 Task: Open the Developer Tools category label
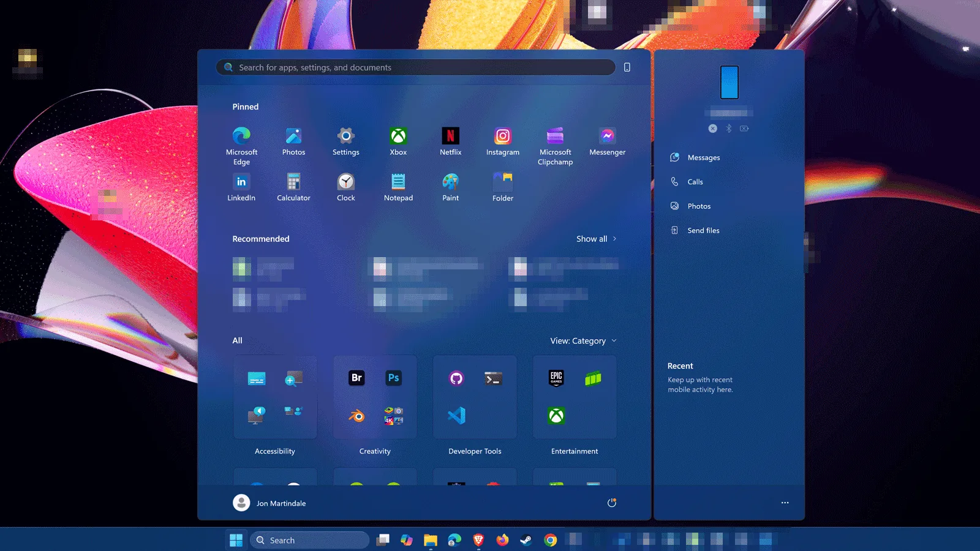click(475, 451)
